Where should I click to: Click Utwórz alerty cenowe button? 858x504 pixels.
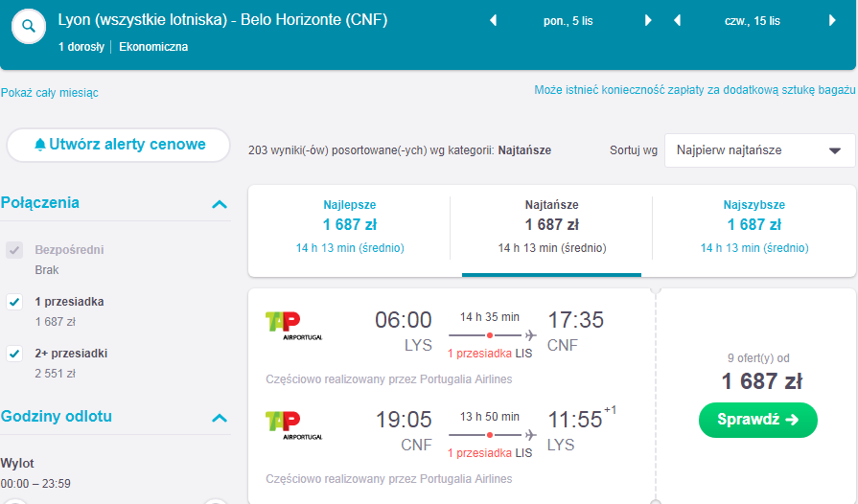coord(118,145)
